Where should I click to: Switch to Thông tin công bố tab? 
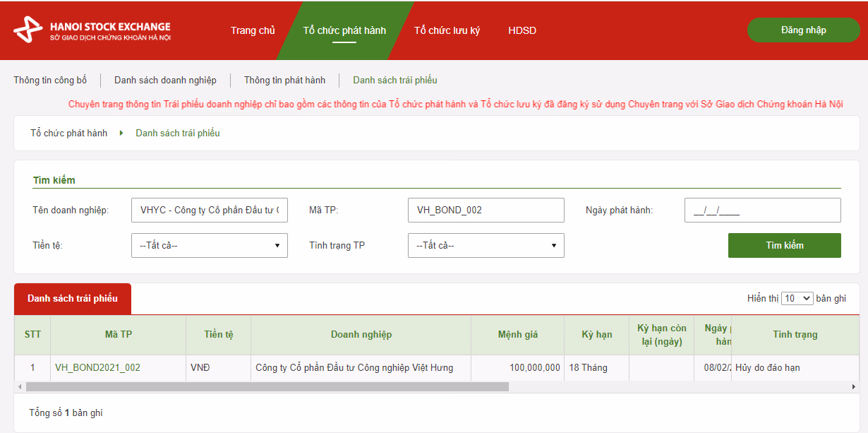(x=50, y=80)
